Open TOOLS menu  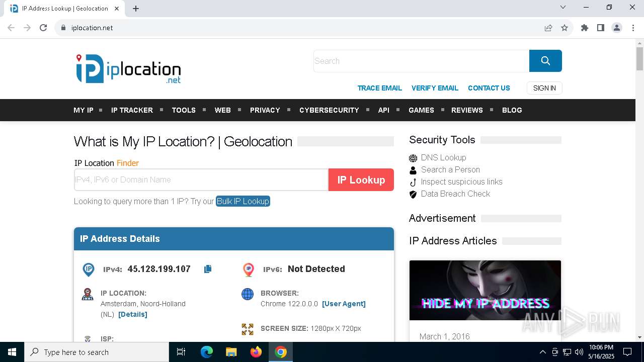click(x=184, y=110)
